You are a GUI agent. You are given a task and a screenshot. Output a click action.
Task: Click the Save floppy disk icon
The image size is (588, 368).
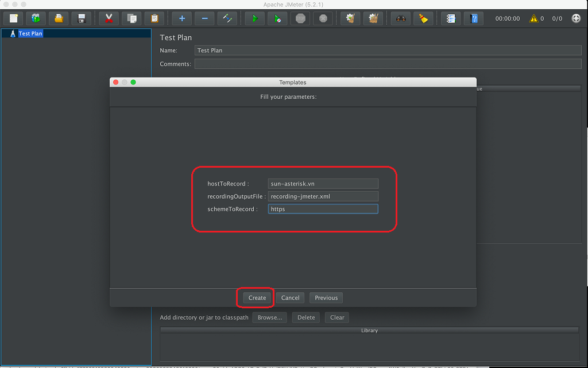[82, 18]
